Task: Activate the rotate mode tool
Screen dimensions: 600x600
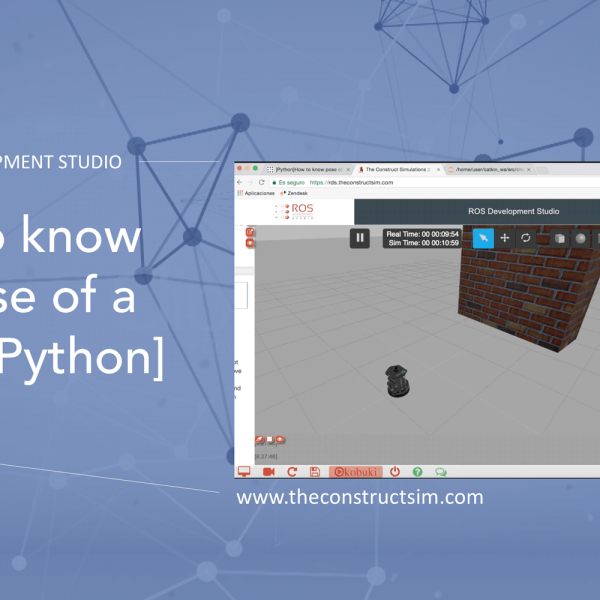Action: (525, 238)
